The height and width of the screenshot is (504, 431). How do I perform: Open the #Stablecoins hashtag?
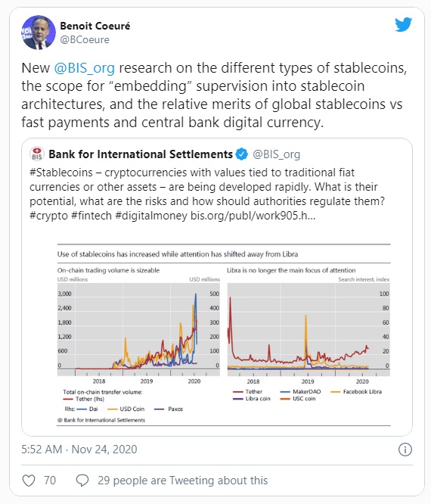[x=61, y=173]
